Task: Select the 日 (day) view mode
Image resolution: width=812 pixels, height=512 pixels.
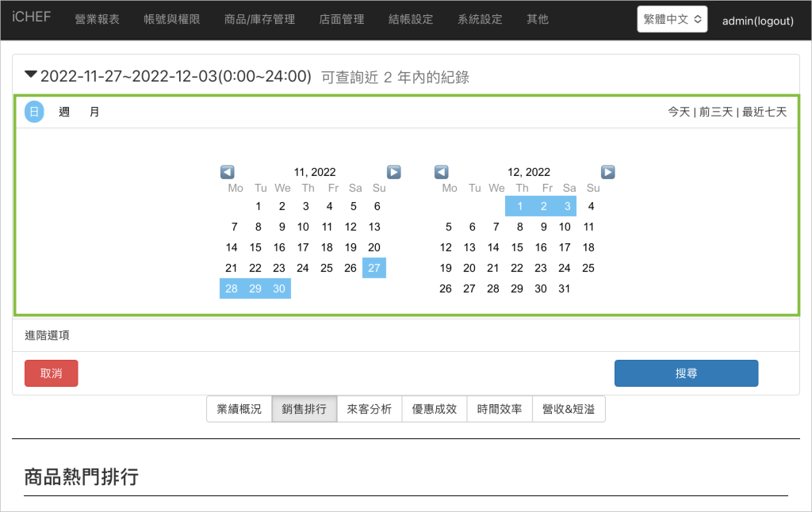Action: (x=34, y=112)
